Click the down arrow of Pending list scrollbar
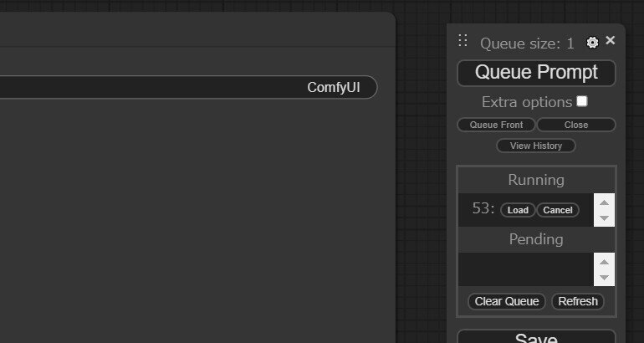644x343 pixels. pyautogui.click(x=604, y=277)
